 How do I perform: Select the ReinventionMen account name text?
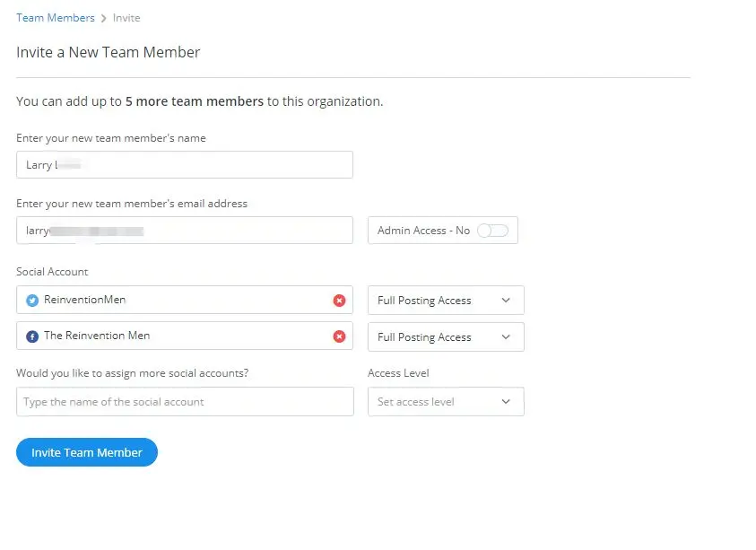pos(84,300)
